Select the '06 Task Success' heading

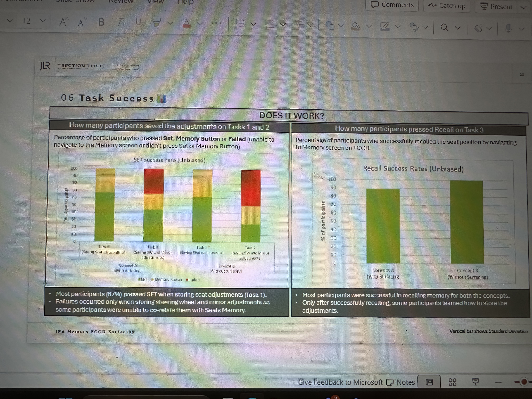point(108,98)
